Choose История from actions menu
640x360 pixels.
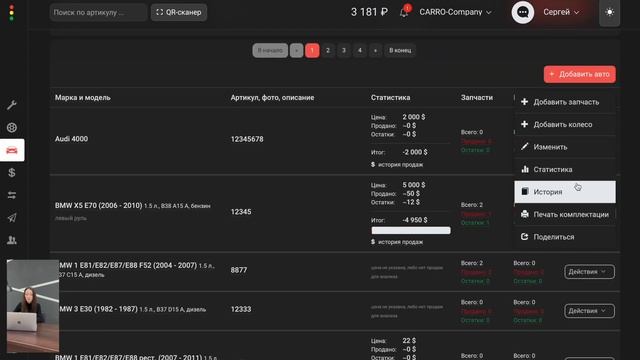(565, 192)
